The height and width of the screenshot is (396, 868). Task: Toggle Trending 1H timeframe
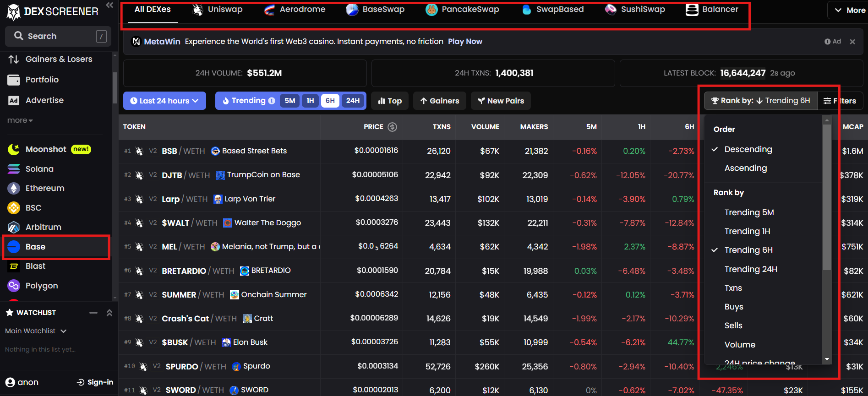tap(310, 101)
